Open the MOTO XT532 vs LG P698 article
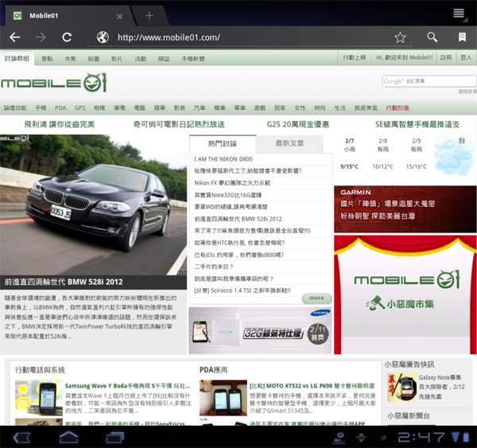The width and height of the screenshot is (477, 448). pyautogui.click(x=312, y=386)
